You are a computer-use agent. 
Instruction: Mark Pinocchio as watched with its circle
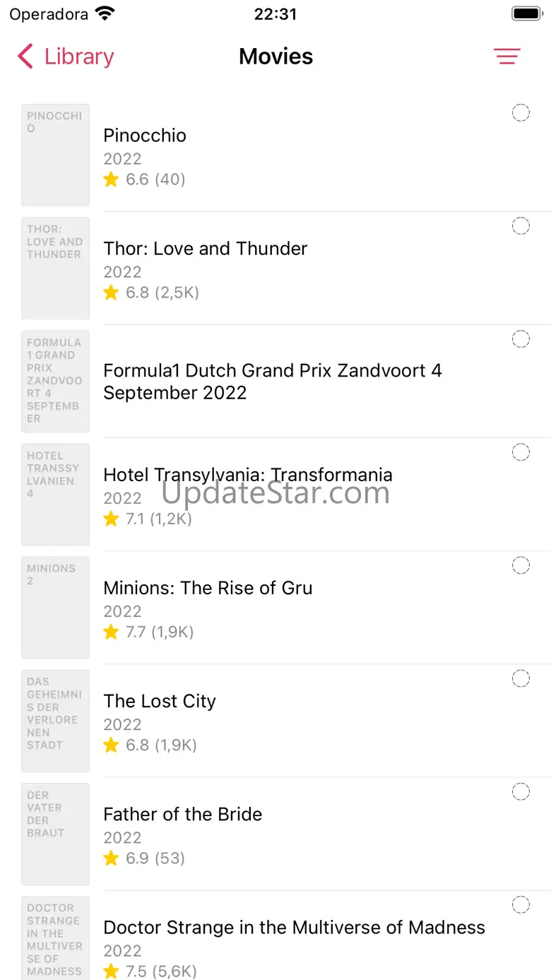pos(521,113)
